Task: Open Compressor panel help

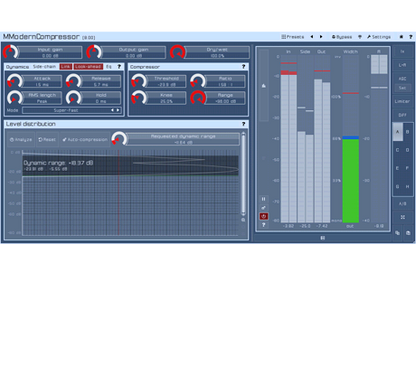Action: tap(243, 67)
